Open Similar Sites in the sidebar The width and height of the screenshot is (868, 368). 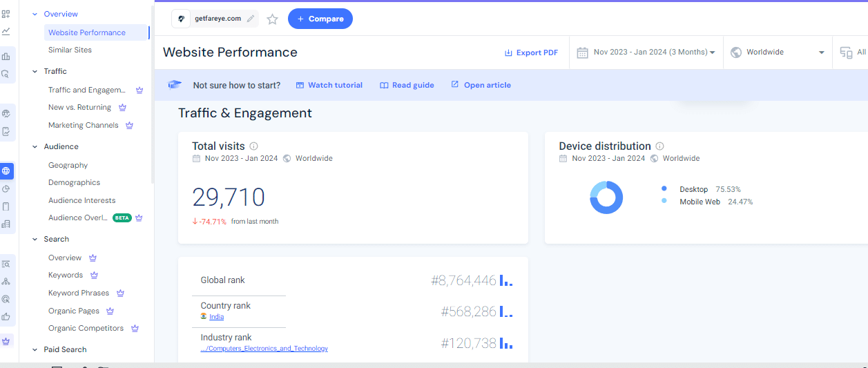pyautogui.click(x=70, y=50)
